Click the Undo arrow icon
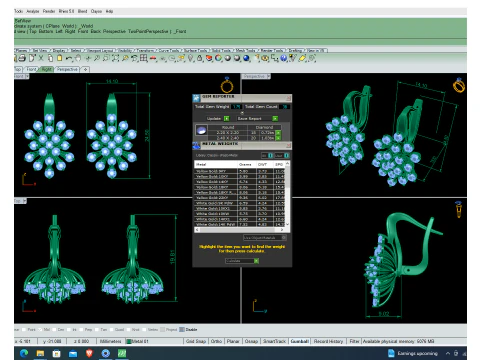 pos(69,58)
